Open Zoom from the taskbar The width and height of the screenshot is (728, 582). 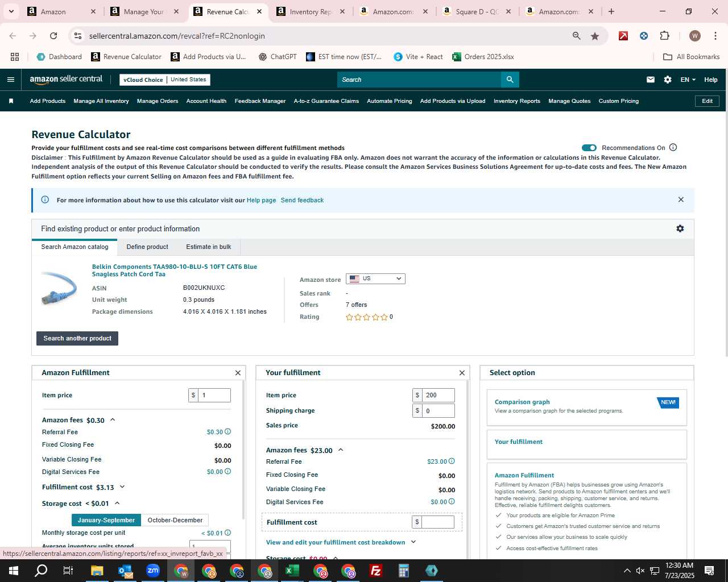coord(153,571)
